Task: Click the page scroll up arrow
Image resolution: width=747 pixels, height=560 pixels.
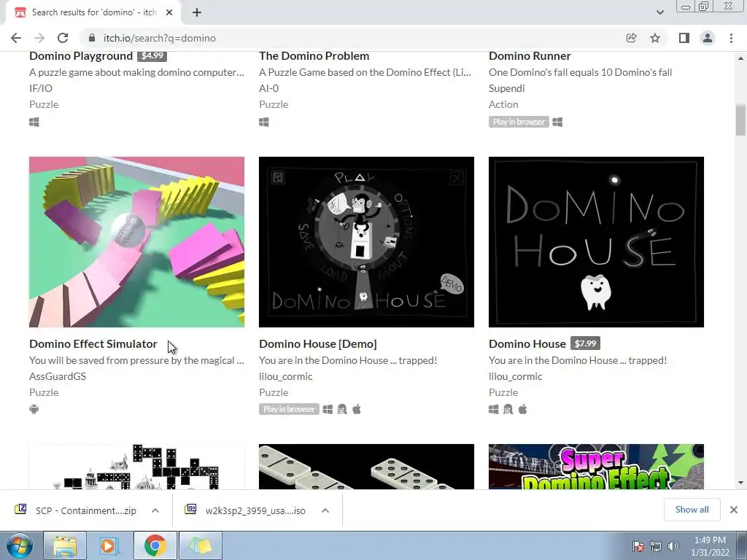Action: (741, 58)
